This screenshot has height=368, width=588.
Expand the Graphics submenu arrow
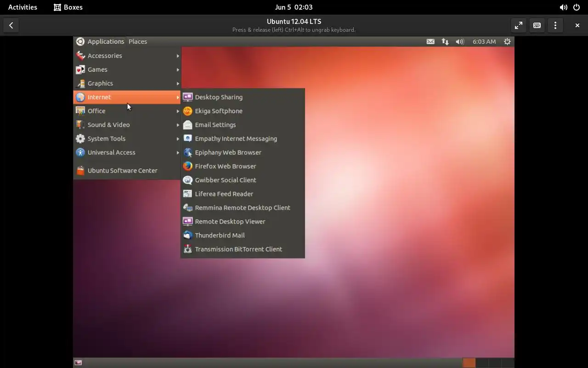[x=178, y=83]
